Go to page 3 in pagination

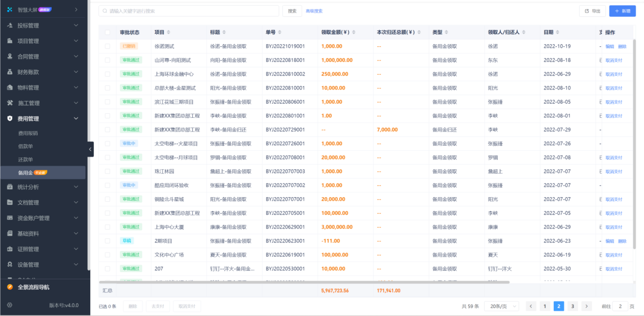pyautogui.click(x=572, y=306)
